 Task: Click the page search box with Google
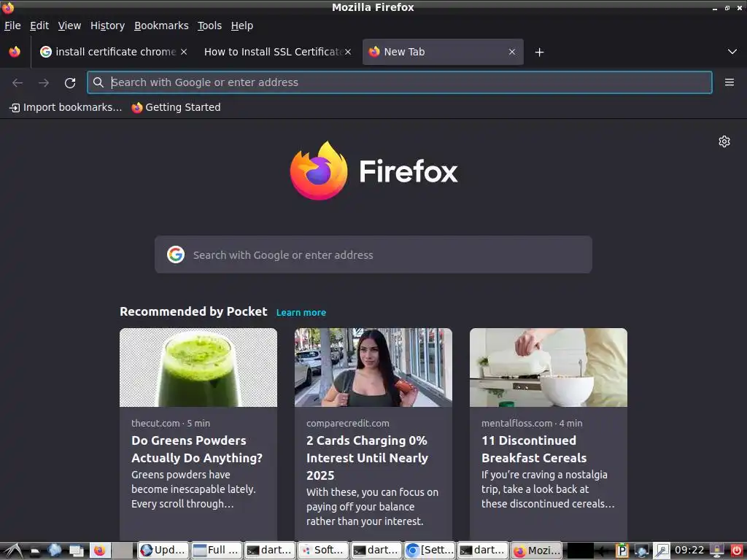[373, 254]
